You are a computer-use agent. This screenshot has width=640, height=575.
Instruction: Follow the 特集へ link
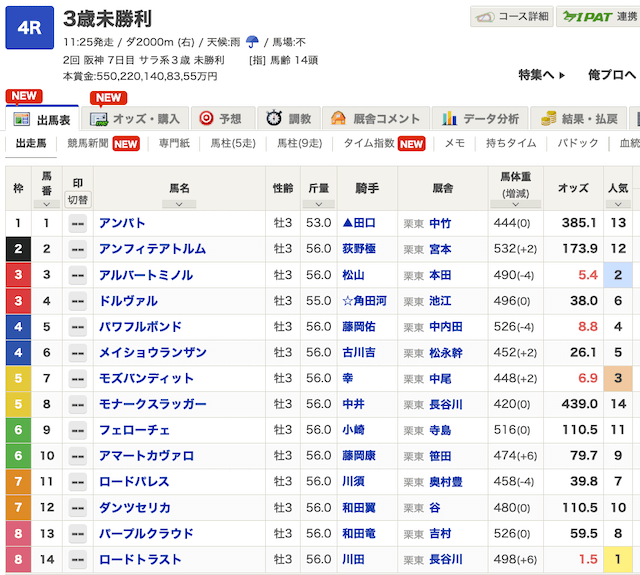pos(541,75)
